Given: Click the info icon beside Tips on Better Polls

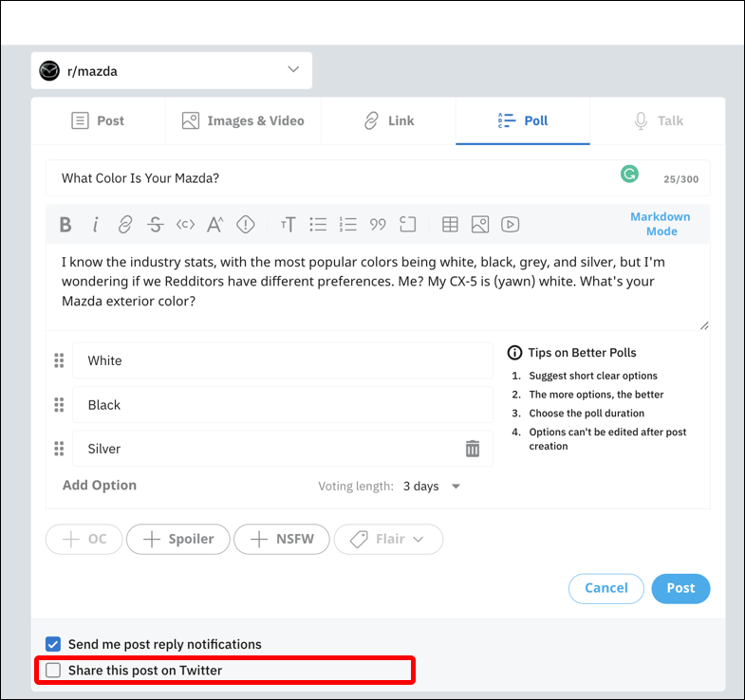Looking at the screenshot, I should pos(514,353).
